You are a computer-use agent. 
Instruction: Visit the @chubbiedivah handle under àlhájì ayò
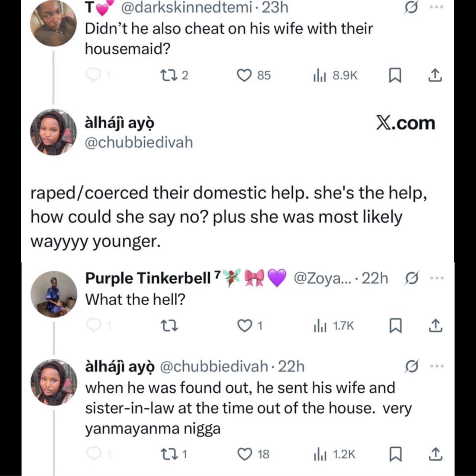(x=139, y=142)
